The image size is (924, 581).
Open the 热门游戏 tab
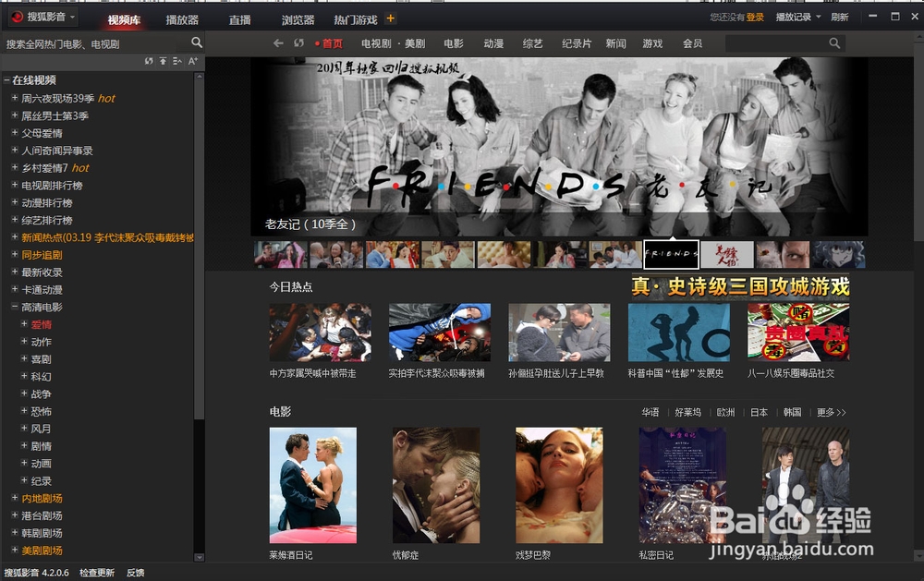coord(356,20)
